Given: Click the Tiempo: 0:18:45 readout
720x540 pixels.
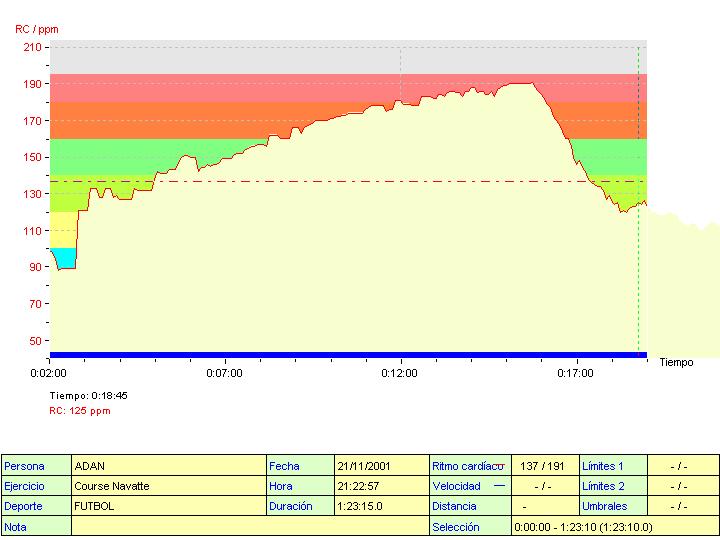Looking at the screenshot, I should 89,396.
